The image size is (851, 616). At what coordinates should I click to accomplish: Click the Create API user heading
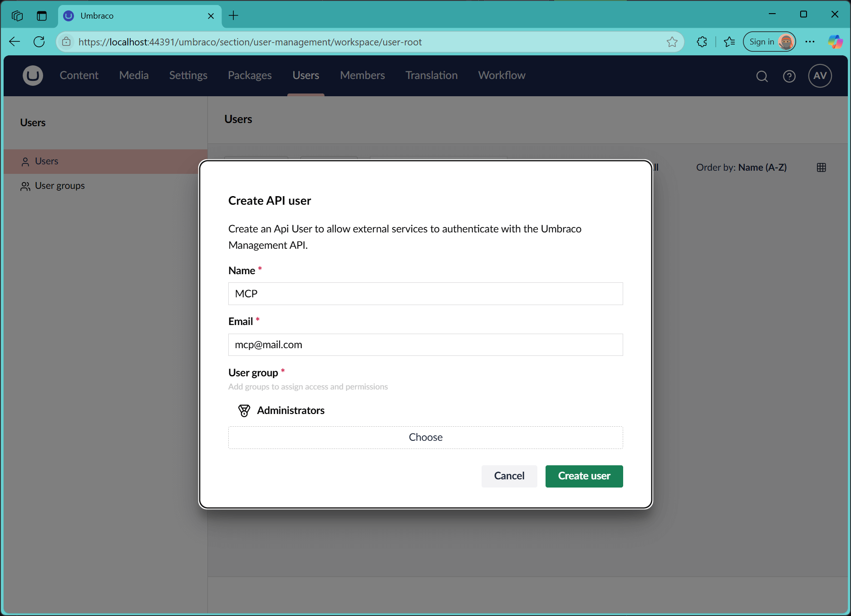270,201
